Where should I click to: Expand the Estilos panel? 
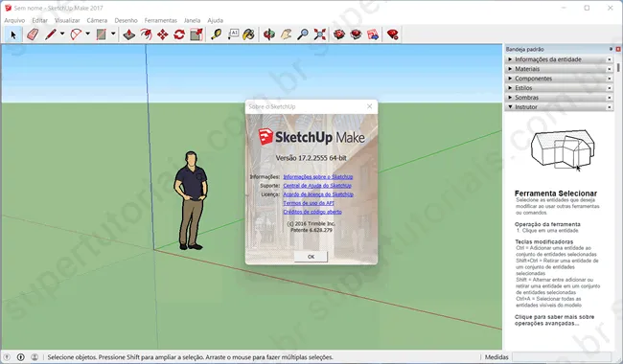click(559, 88)
